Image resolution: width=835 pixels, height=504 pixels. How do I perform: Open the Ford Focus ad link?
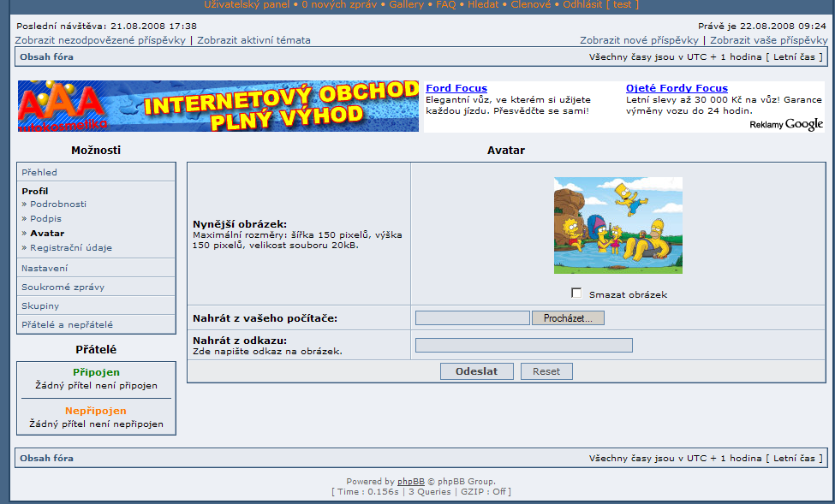pos(456,88)
